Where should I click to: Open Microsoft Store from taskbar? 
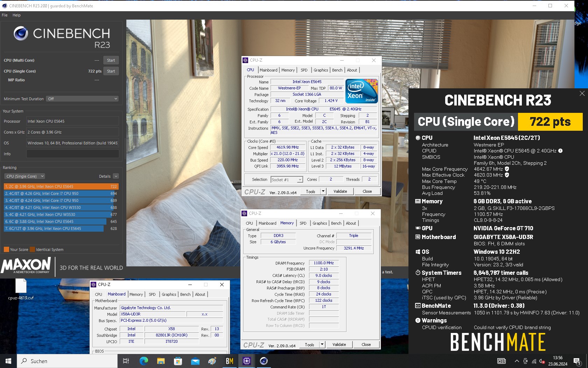click(x=178, y=361)
